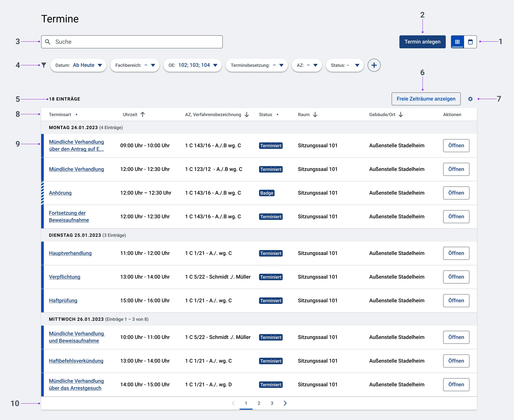This screenshot has width=514, height=420.
Task: Open the OE filter dropdown
Action: pyautogui.click(x=192, y=65)
